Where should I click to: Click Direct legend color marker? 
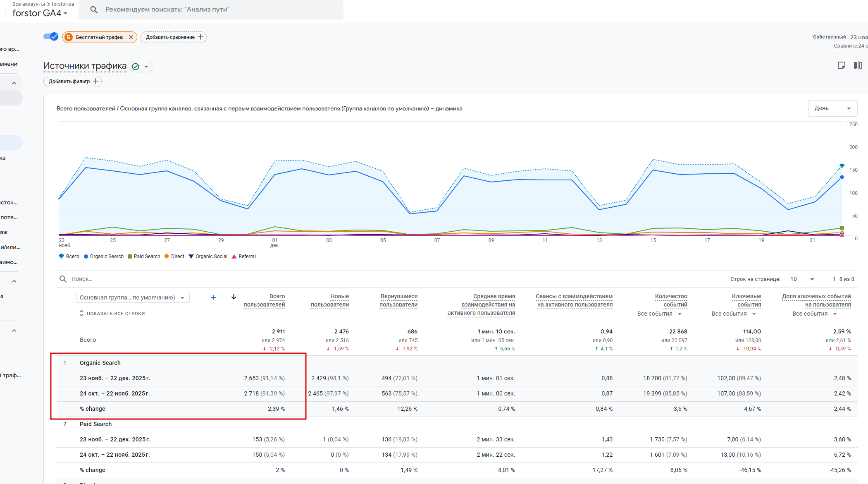coord(167,256)
